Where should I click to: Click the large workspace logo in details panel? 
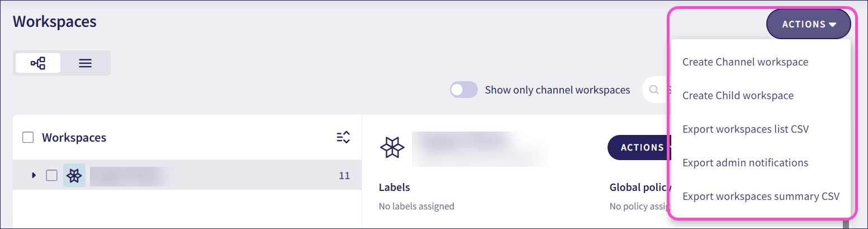392,147
